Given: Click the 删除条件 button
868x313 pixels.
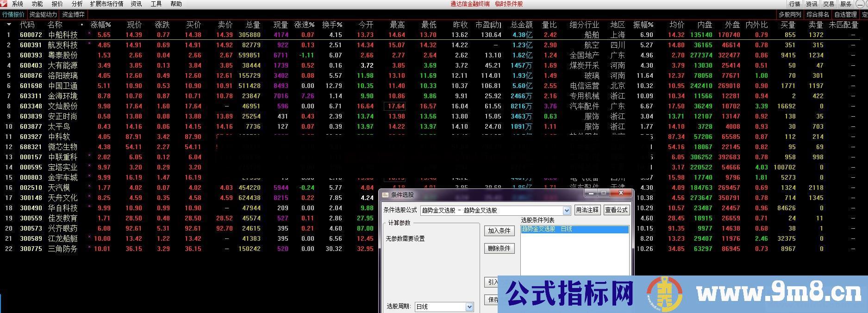Looking at the screenshot, I should tap(500, 249).
